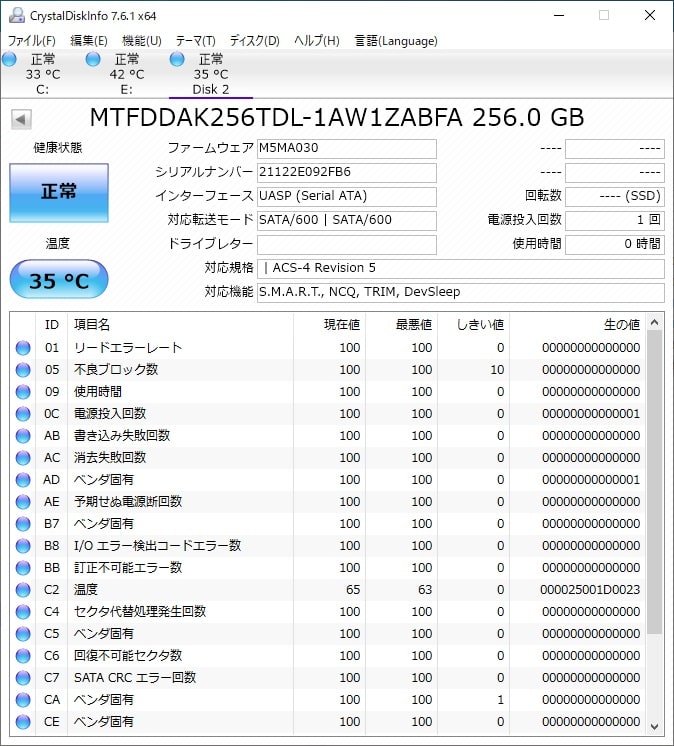Click the 回転数 field showing ---- (SSD)

coord(615,196)
